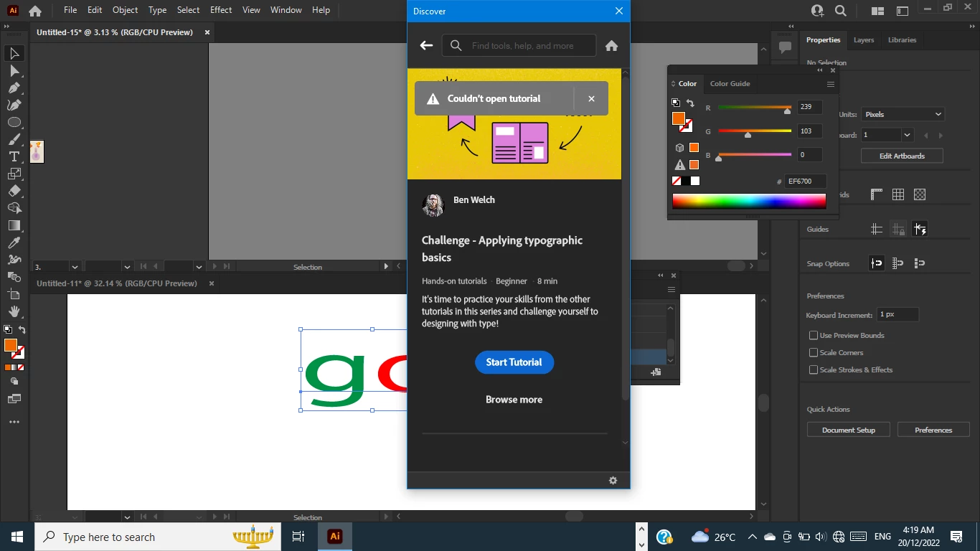This screenshot has height=551, width=980.
Task: Click the Show Transparency Grid icon
Action: (x=920, y=194)
